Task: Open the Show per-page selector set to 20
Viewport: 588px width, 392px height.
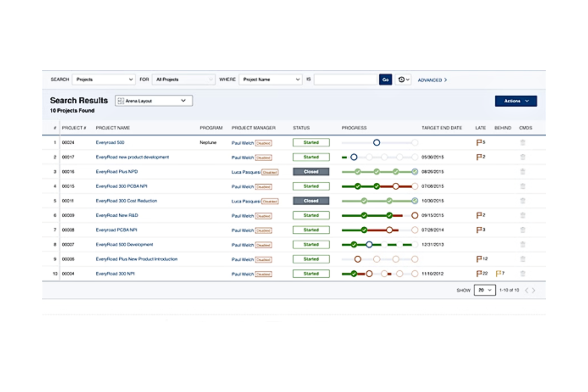Action: pos(485,290)
